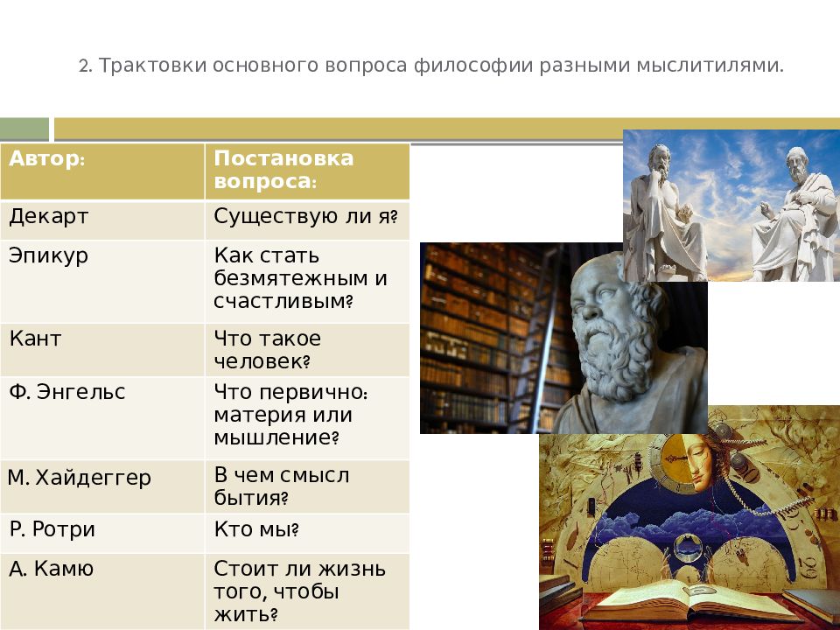Select the Ф. Энгельс cell

point(102,417)
